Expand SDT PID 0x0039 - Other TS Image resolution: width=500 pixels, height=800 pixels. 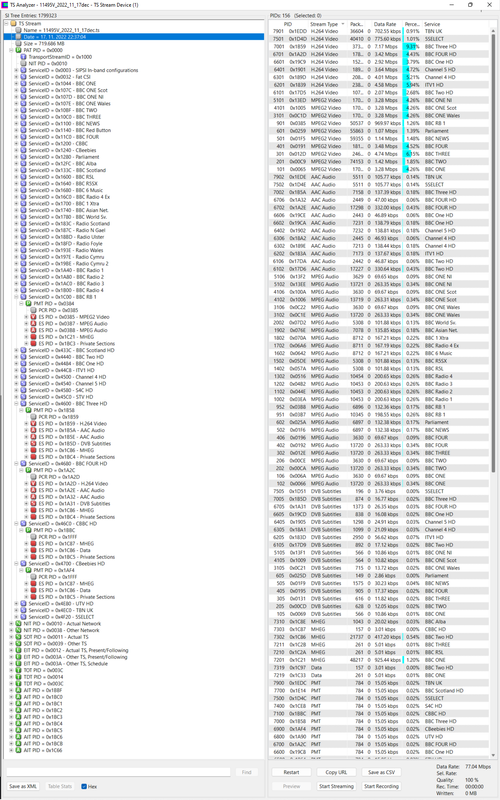11,643
